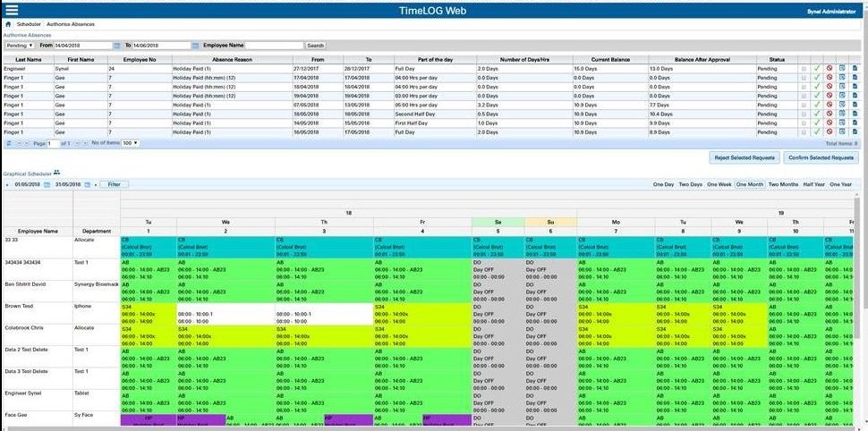The image size is (868, 431).
Task: Switch scheduler view to One Week
Action: (719, 184)
